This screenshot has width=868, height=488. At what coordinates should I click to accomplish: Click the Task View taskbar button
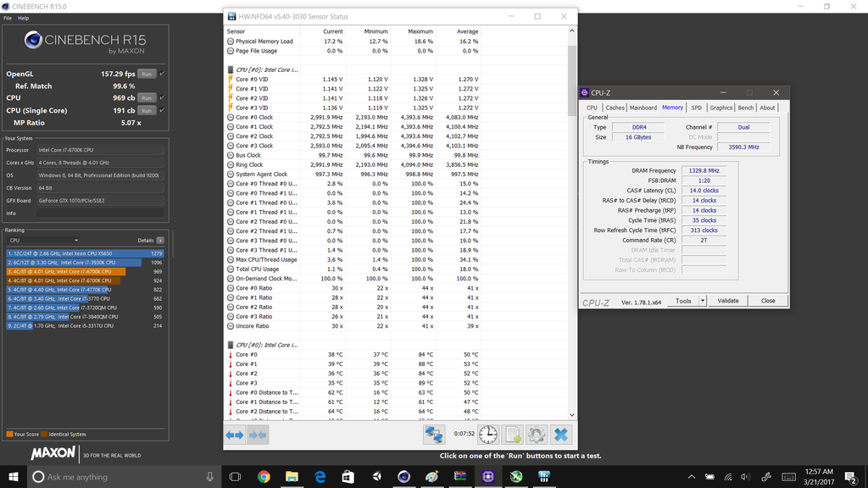coord(236,476)
